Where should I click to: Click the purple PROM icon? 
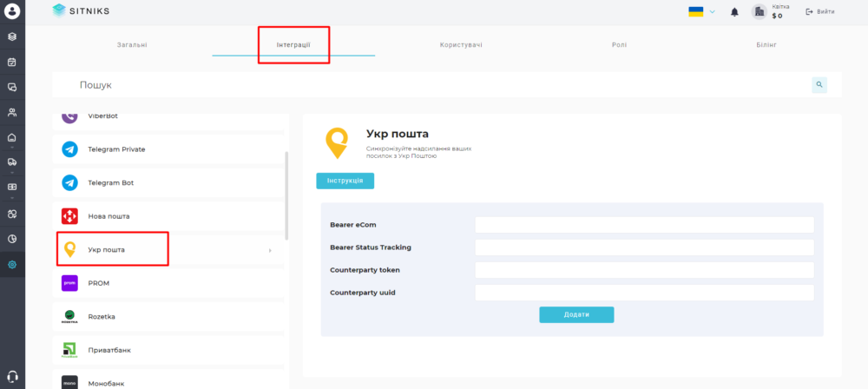point(69,283)
